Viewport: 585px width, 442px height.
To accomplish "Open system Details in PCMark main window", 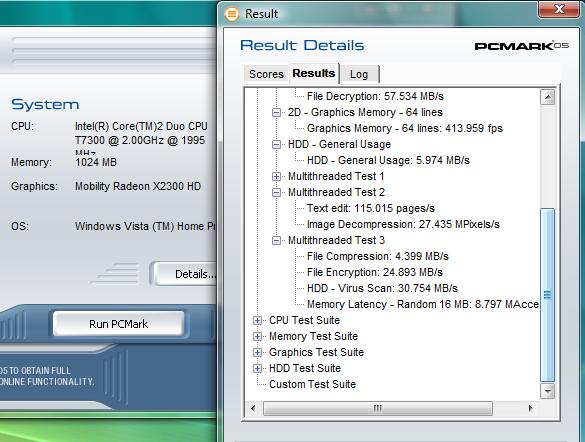I will [x=186, y=274].
